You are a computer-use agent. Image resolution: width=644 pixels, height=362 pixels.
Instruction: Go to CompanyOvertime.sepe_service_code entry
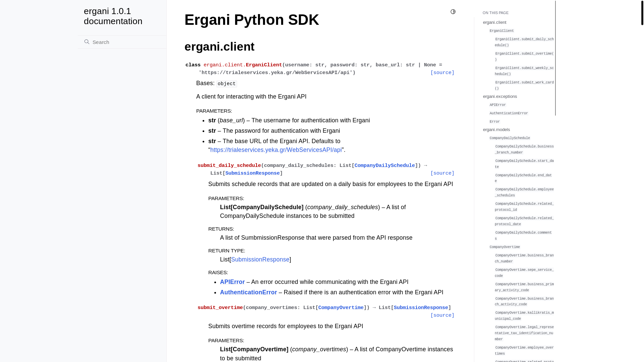click(524, 273)
